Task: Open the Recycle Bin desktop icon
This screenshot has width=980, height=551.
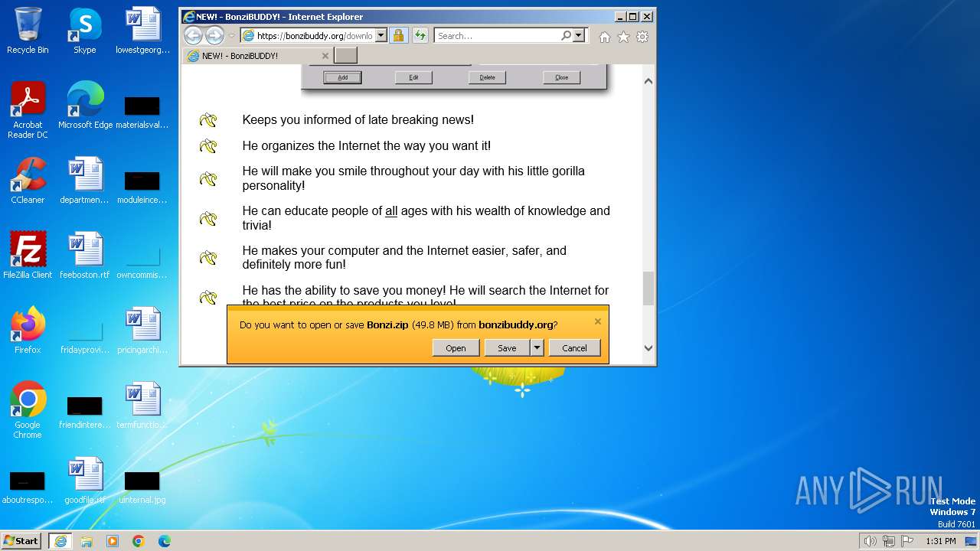Action: (28, 31)
